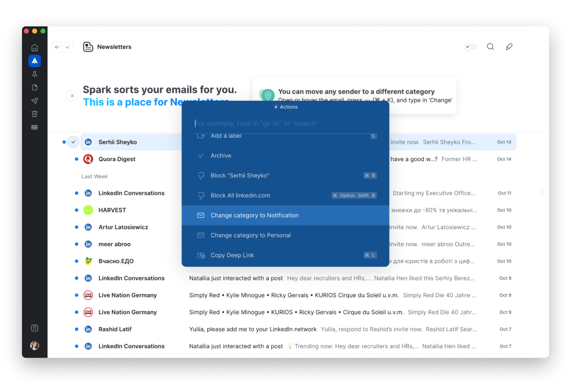Toggle the checkmark switch in top bar
Screen dimensions: 571x392
pos(470,46)
